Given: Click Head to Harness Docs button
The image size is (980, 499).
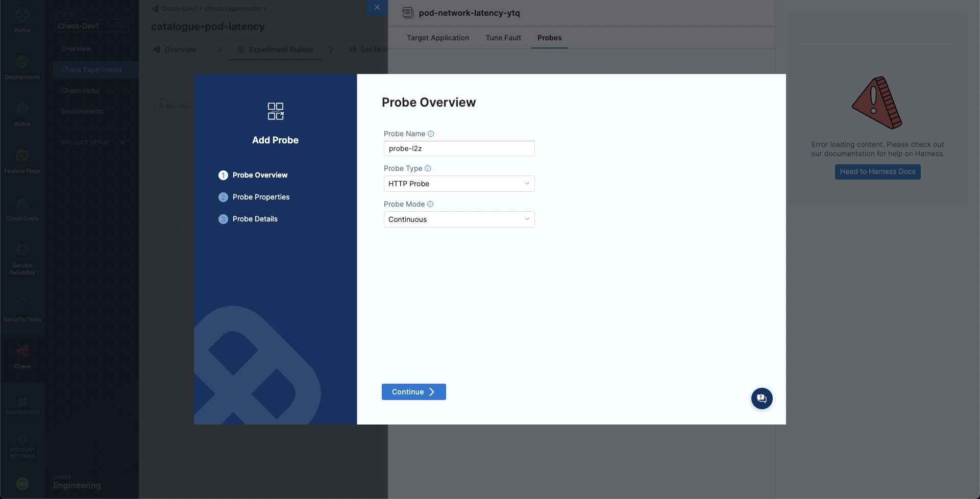Looking at the screenshot, I should pos(877,171).
